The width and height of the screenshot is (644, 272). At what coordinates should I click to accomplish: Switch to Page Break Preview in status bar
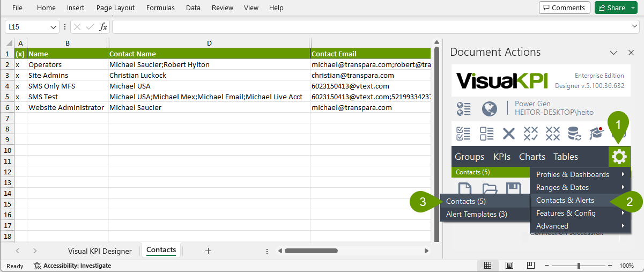530,266
